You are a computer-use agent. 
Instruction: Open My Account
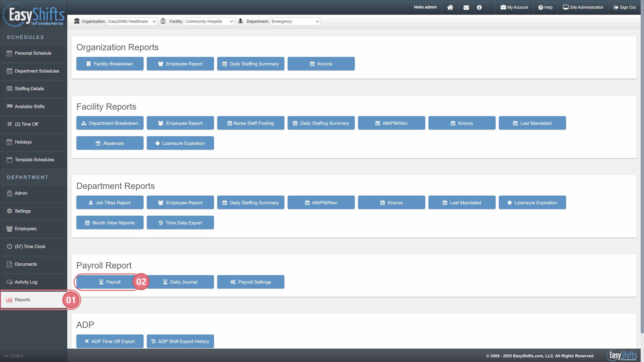pyautogui.click(x=514, y=7)
